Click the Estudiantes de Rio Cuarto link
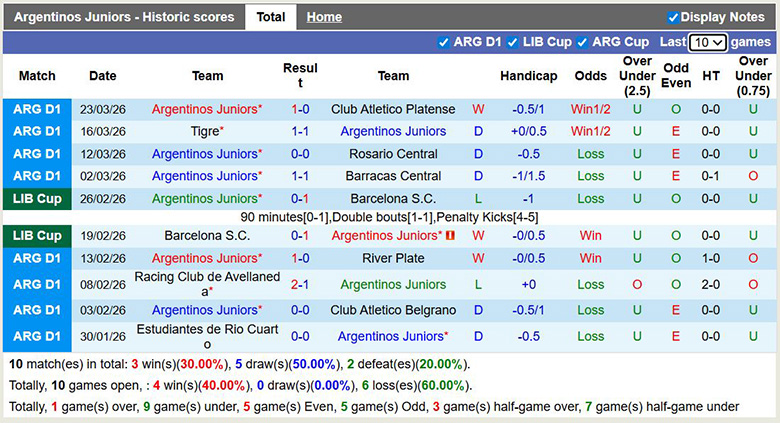This screenshot has height=423, width=780. tap(207, 336)
